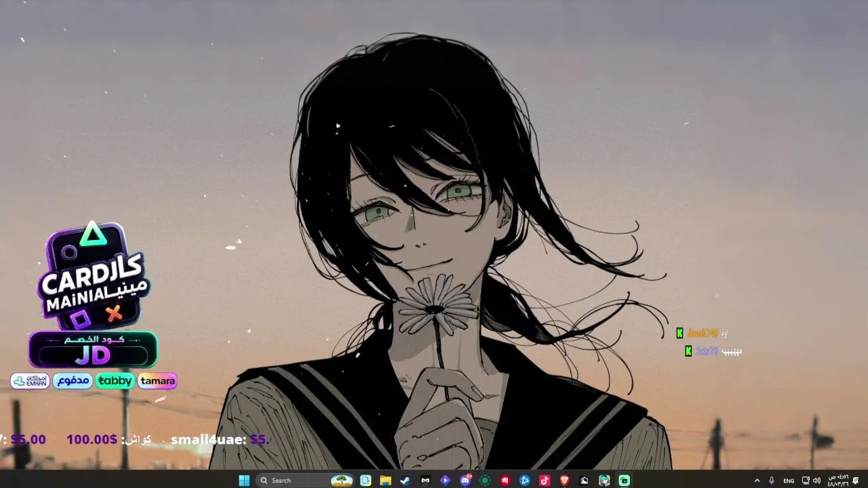
Task: Open the mint-green taskbar app icon
Action: [x=624, y=481]
